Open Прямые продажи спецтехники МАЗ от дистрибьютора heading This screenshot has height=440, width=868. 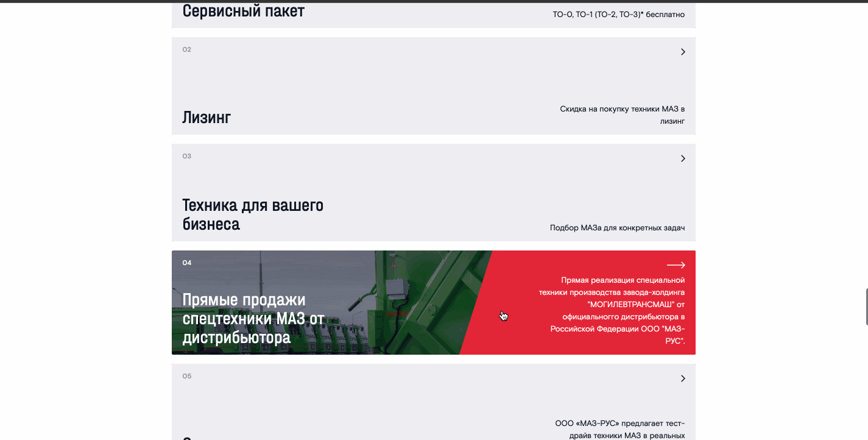click(253, 319)
